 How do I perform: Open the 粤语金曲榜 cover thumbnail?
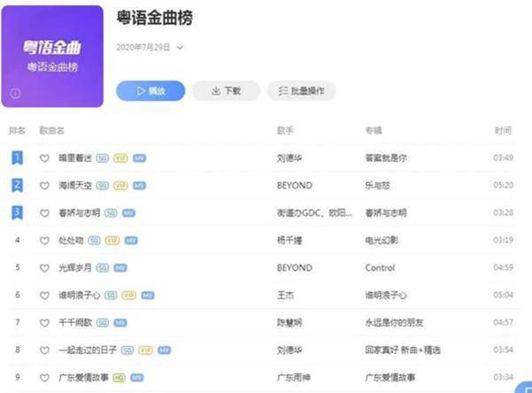click(52, 57)
